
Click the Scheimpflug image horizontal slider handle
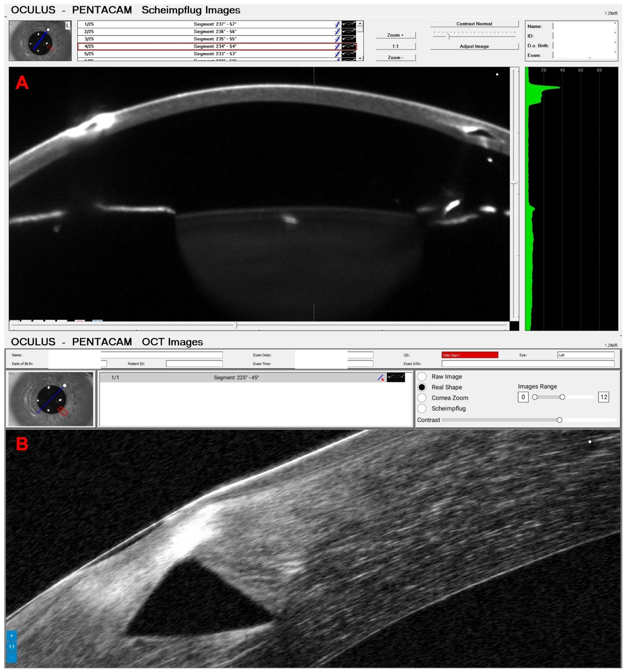click(236, 325)
